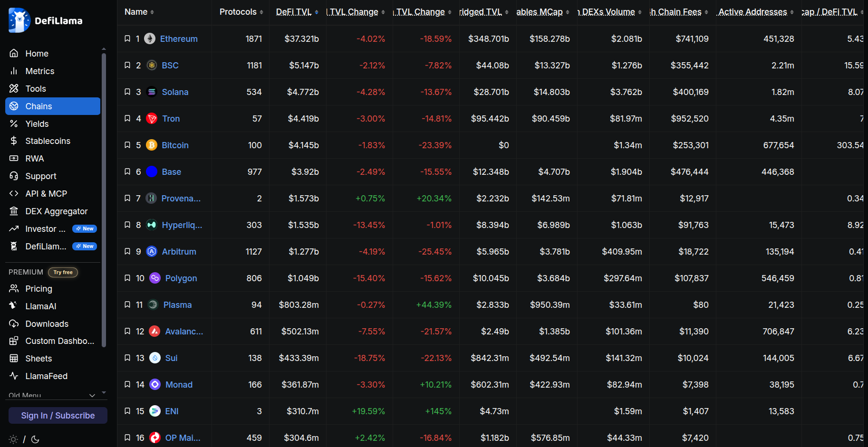Screen dimensions: 868x447
Task: Click the DefiLlama logo
Action: point(46,20)
